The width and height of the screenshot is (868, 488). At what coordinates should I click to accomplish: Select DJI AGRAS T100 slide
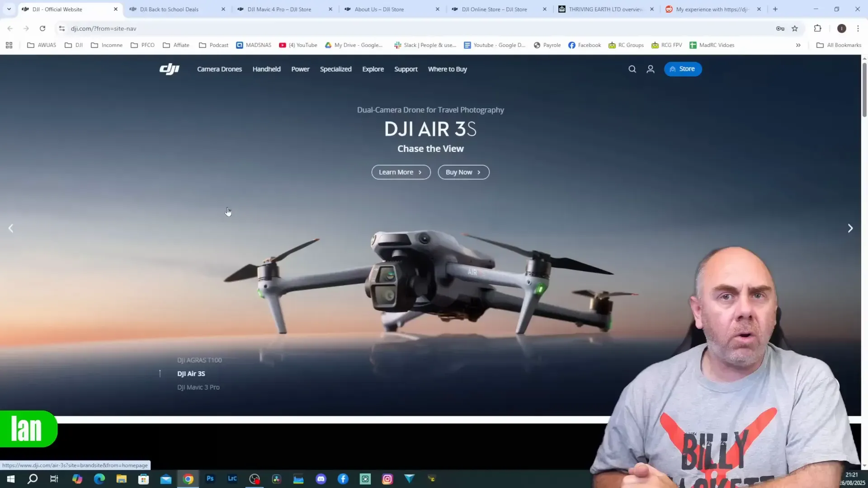[x=199, y=360]
